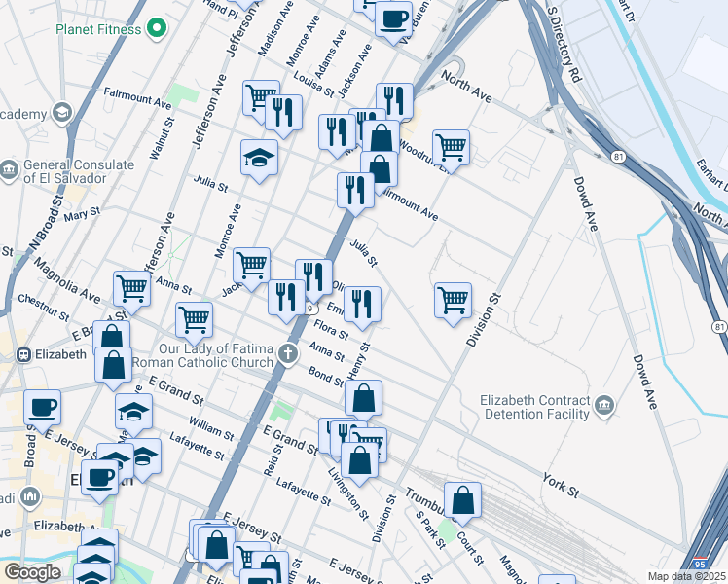The width and height of the screenshot is (728, 584).
Task: Click the Elizabeth station label
Action: pos(60,354)
